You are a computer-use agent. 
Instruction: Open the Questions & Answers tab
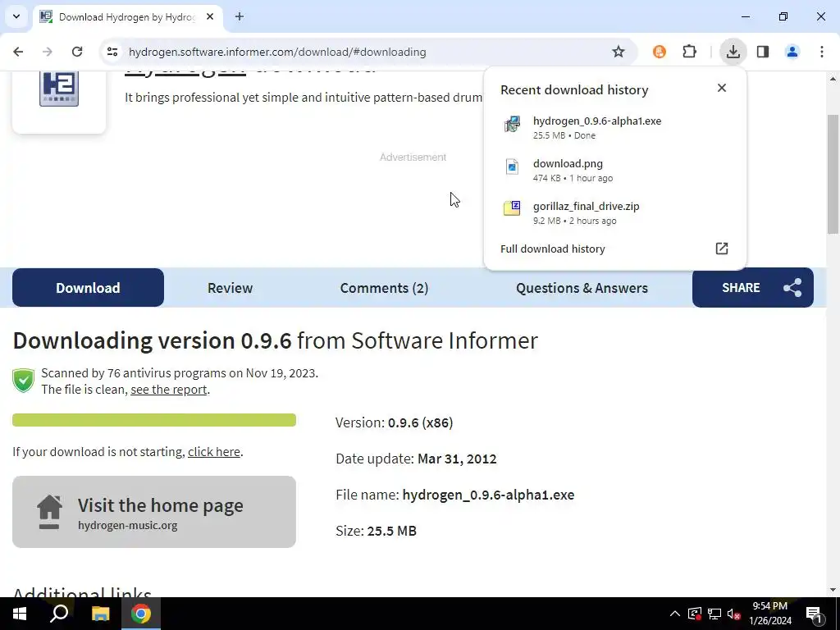tap(582, 288)
